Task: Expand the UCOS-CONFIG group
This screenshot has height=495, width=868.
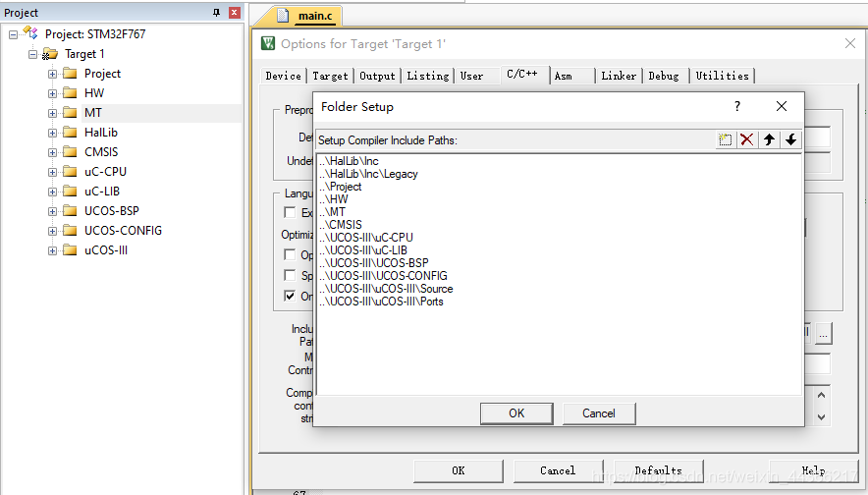Action: [53, 231]
